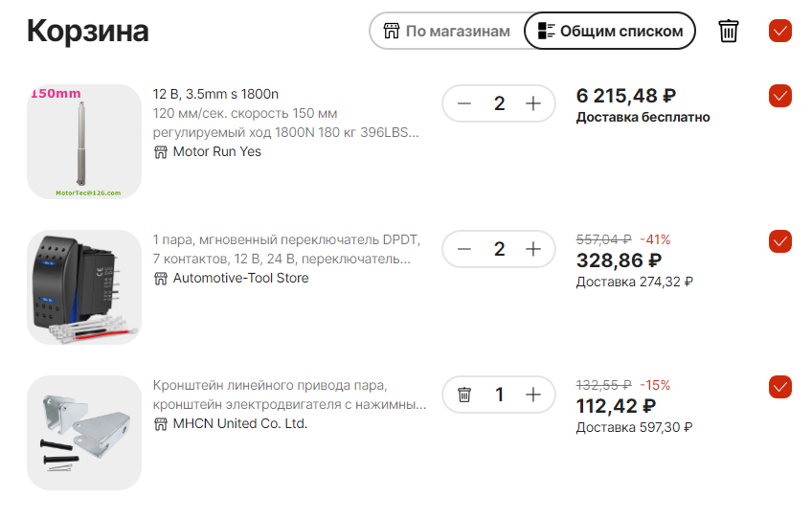This screenshot has height=520, width=812.
Task: Switch to "По магазинам" view
Action: (x=447, y=31)
